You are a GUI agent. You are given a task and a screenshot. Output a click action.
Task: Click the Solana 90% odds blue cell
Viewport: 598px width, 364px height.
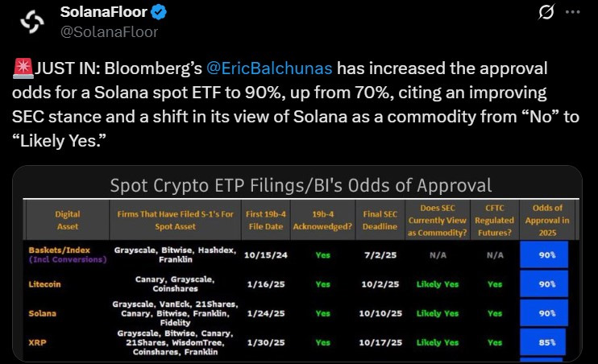coord(544,313)
